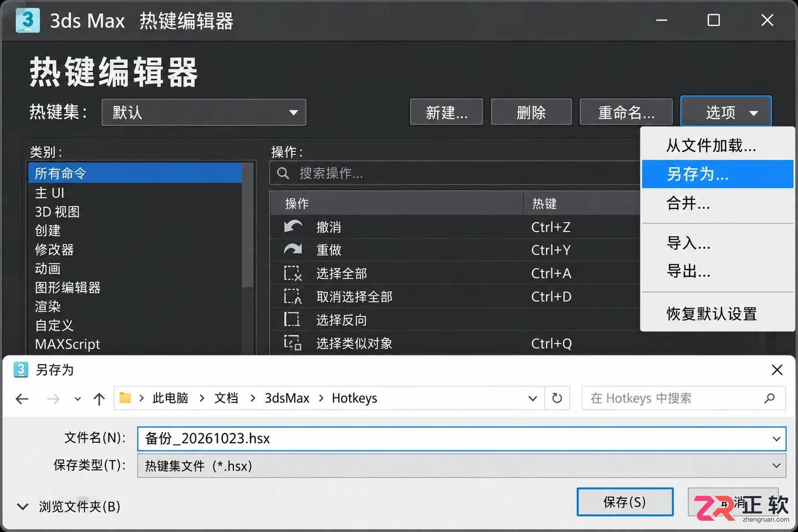
Task: Choose 另存为... in the options menu
Action: click(718, 174)
